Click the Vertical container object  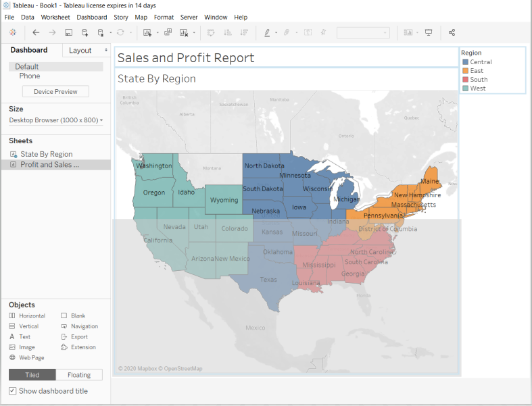coord(24,326)
